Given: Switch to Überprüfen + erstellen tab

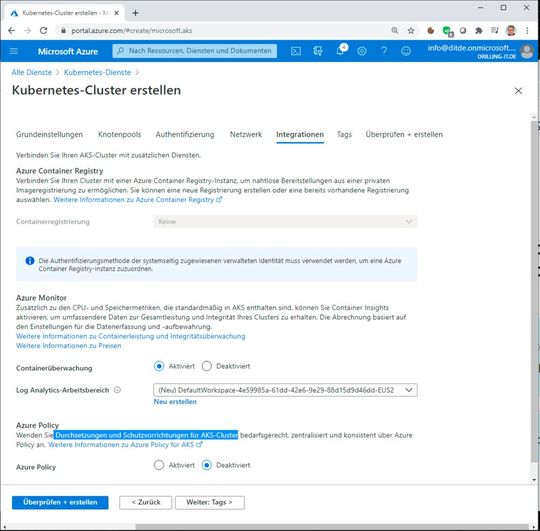Looking at the screenshot, I should pyautogui.click(x=404, y=134).
